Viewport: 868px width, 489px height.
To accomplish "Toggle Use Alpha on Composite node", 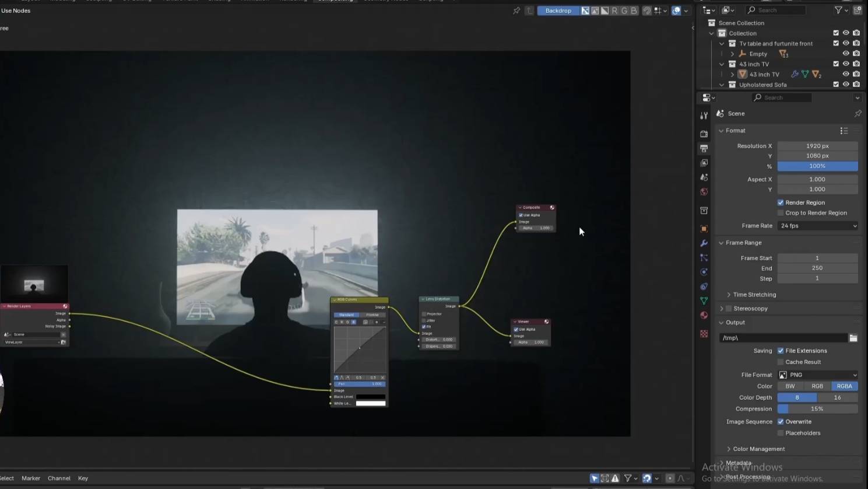I will click(521, 215).
